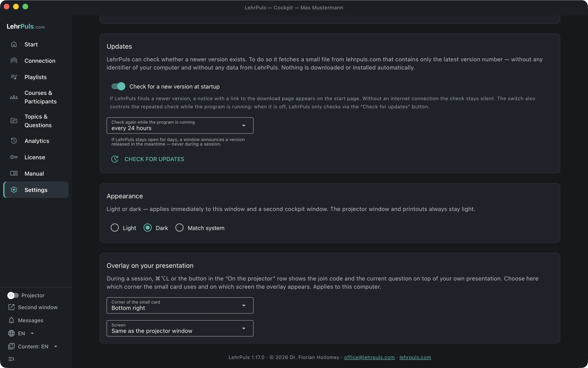Select the Dark appearance option
The height and width of the screenshot is (368, 588).
147,228
